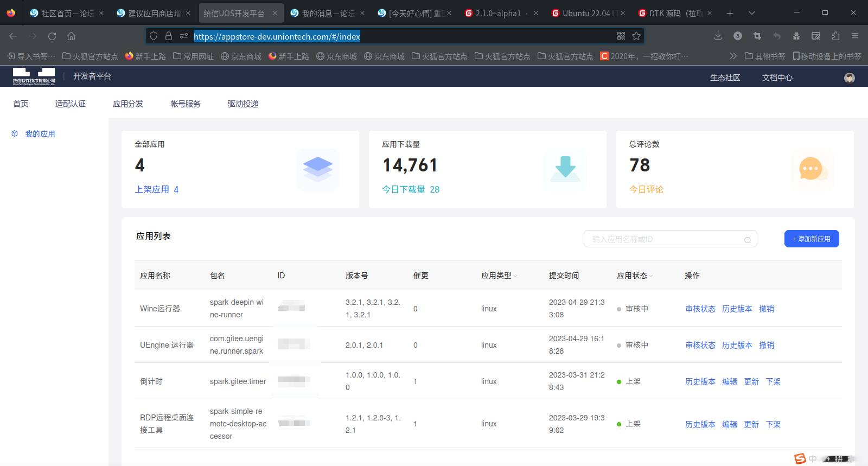Expand the 应用类型 column filter
The height and width of the screenshot is (466, 868).
515,276
